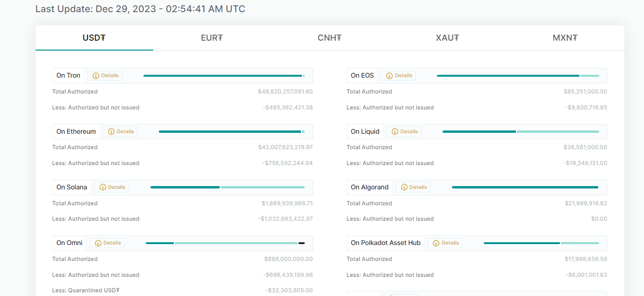Click Ethereum total $42,007,823,219.97

(285, 147)
